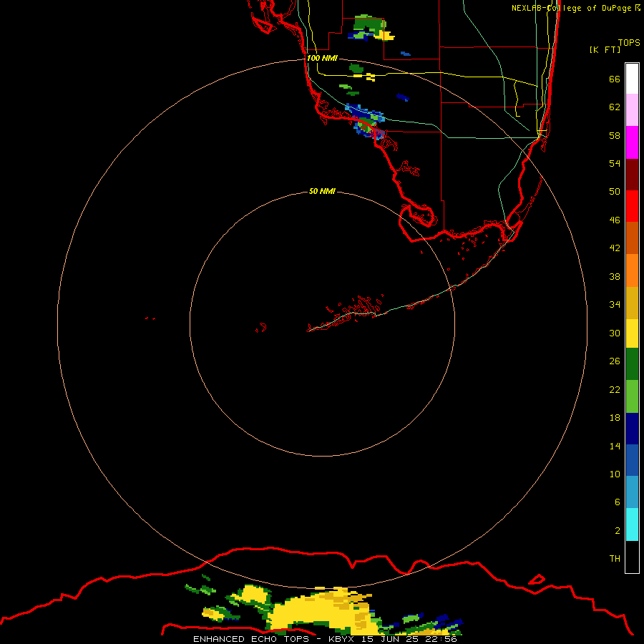Screen dimensions: 644x644
Task: Select the black TH band in legend
Action: click(632, 557)
